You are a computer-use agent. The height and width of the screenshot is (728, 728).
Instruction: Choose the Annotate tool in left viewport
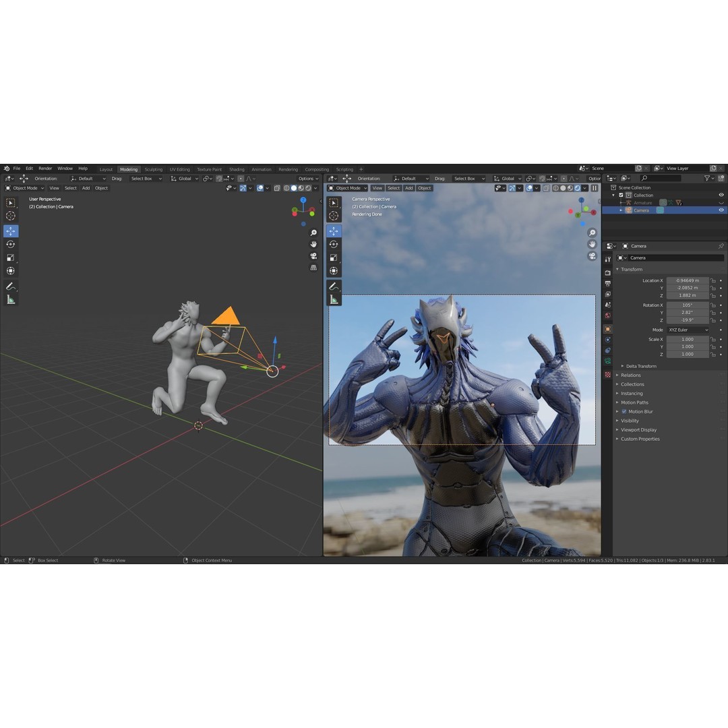click(x=10, y=286)
